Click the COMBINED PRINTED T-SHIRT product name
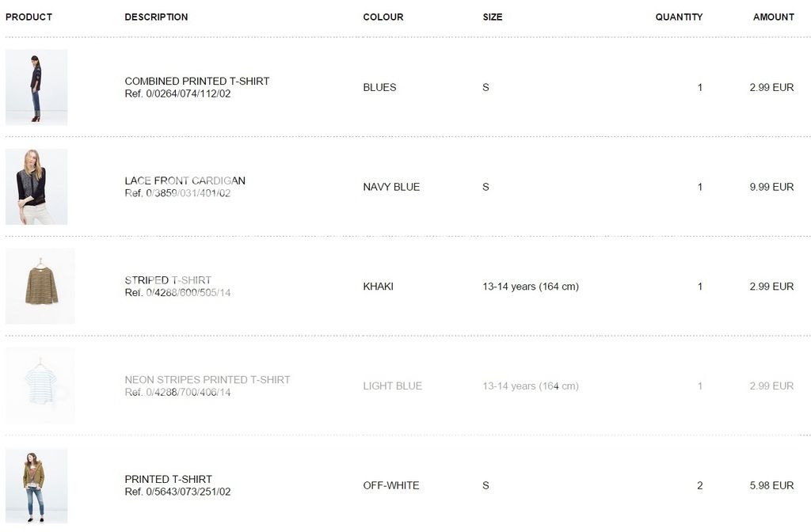 point(197,82)
